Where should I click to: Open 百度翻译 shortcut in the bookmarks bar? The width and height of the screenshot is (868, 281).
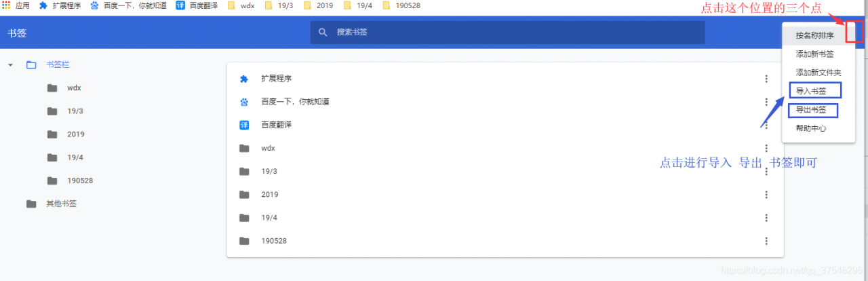[195, 5]
